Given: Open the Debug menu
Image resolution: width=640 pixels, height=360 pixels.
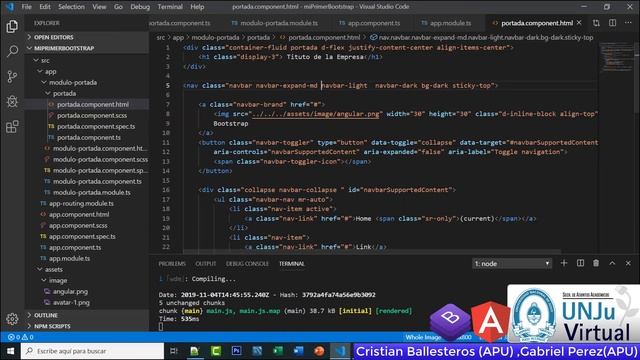Looking at the screenshot, I should 140,7.
